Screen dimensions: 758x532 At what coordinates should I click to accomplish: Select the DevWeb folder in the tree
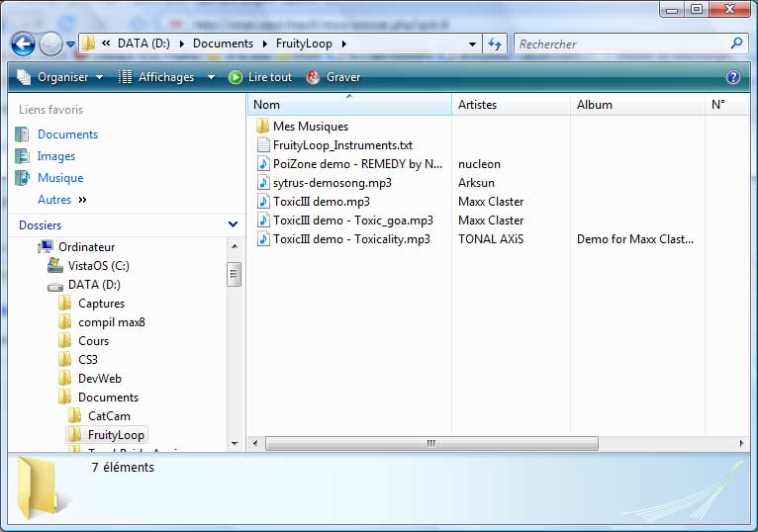[x=100, y=379]
